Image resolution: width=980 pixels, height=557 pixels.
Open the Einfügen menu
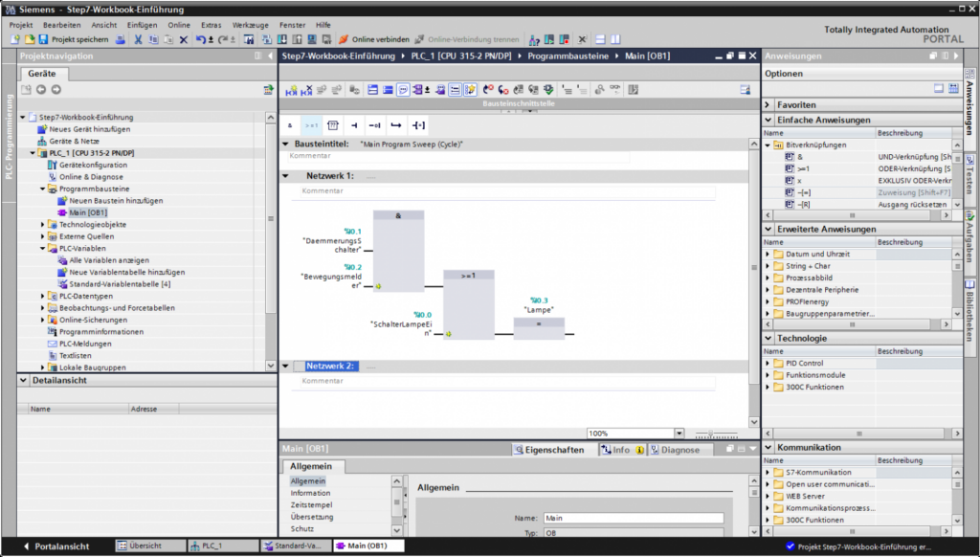(x=142, y=25)
